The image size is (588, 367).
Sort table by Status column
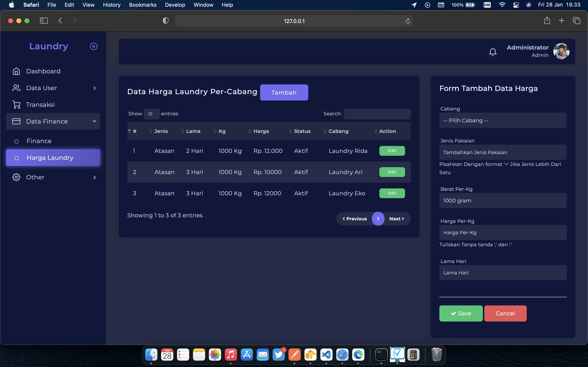click(302, 131)
